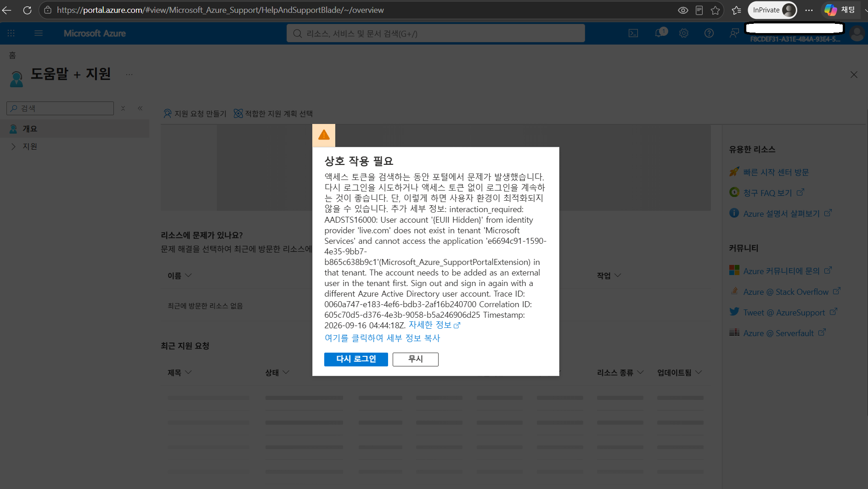Click 적합한 지원 계획 선택 command
The width and height of the screenshot is (868, 489).
(x=273, y=113)
